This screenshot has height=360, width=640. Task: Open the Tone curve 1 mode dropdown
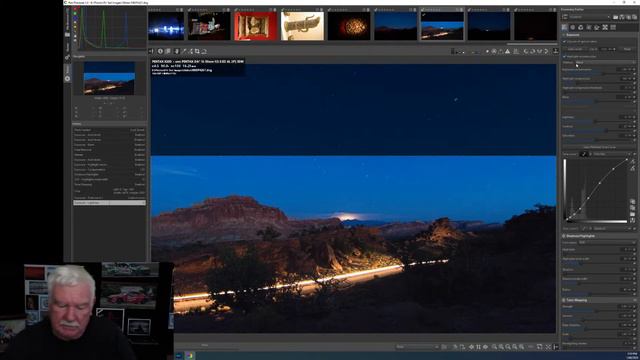point(612,154)
